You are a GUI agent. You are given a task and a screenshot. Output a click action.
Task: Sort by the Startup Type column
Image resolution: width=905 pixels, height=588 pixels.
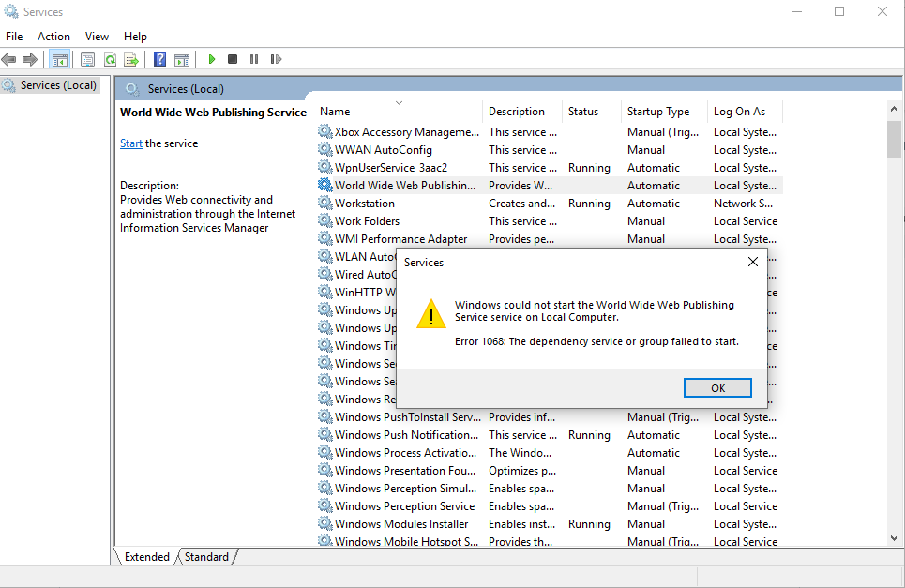(x=658, y=112)
